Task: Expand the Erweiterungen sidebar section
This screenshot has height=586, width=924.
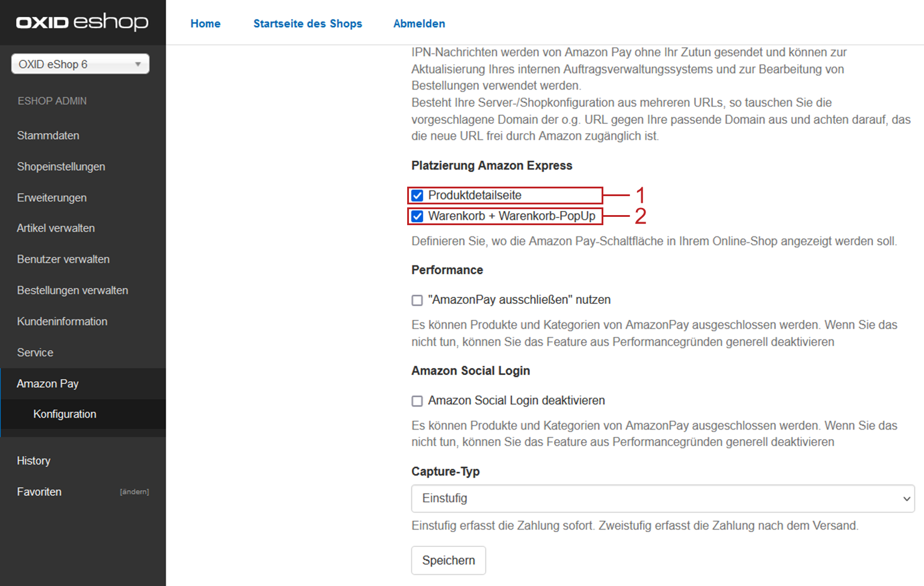Action: tap(52, 198)
